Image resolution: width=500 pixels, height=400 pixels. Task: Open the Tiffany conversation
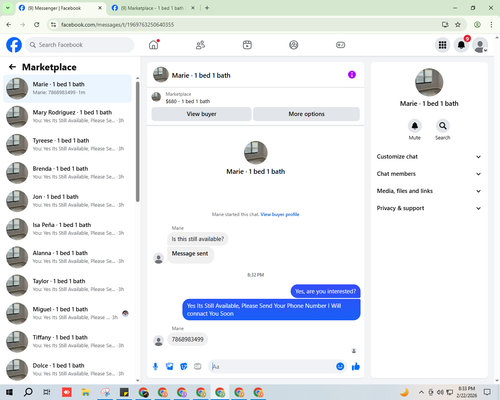67,342
